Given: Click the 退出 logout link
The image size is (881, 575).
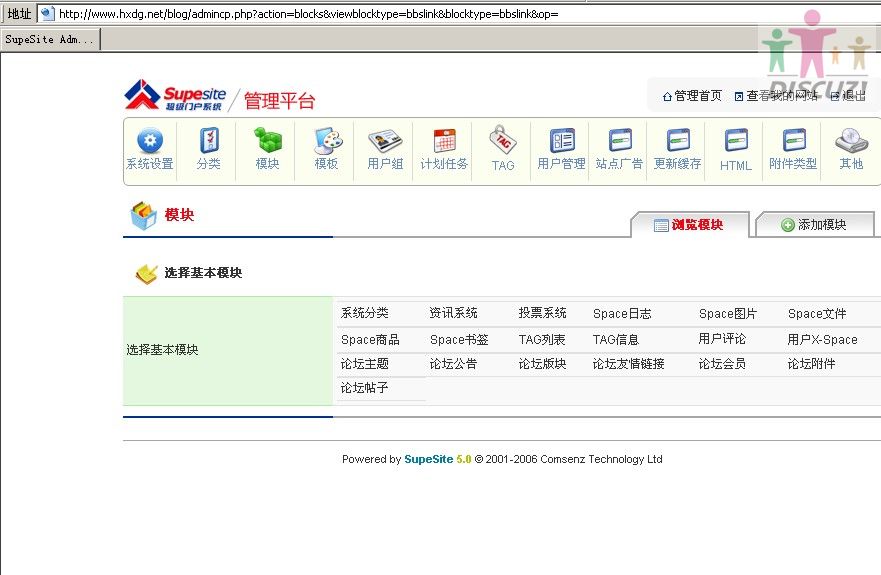Looking at the screenshot, I should click(x=854, y=96).
